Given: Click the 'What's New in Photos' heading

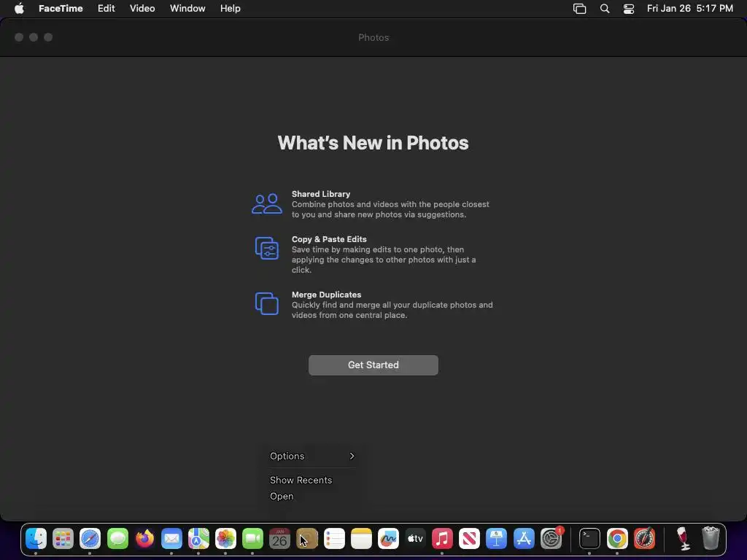Looking at the screenshot, I should tap(373, 143).
